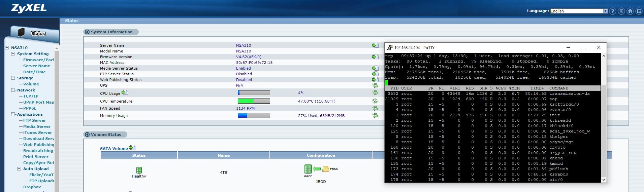Viewport: 644px width, 192px height.
Task: Collapse the System Setting tree node
Action: [x=13, y=54]
